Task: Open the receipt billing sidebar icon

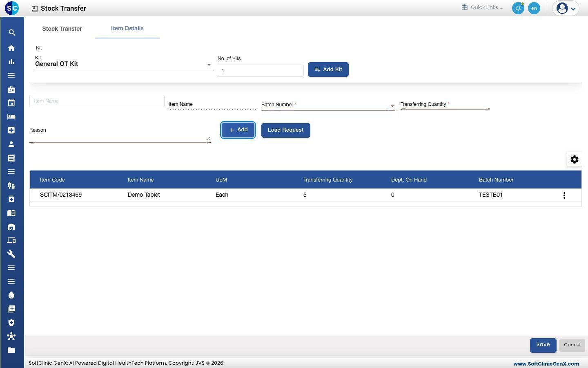Action: click(11, 158)
